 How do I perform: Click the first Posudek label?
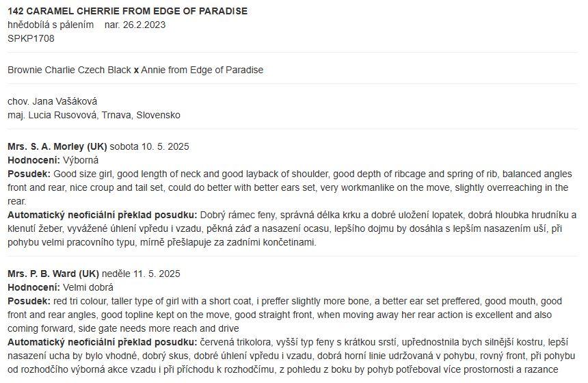click(x=29, y=174)
